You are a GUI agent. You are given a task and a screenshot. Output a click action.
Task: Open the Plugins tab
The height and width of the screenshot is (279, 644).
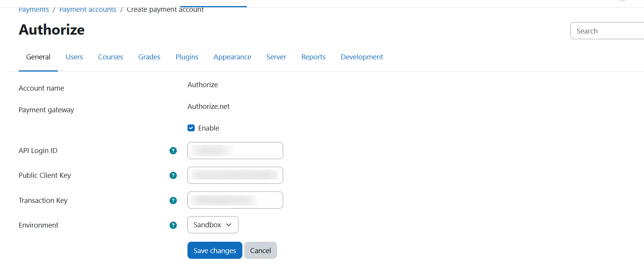coord(187,57)
